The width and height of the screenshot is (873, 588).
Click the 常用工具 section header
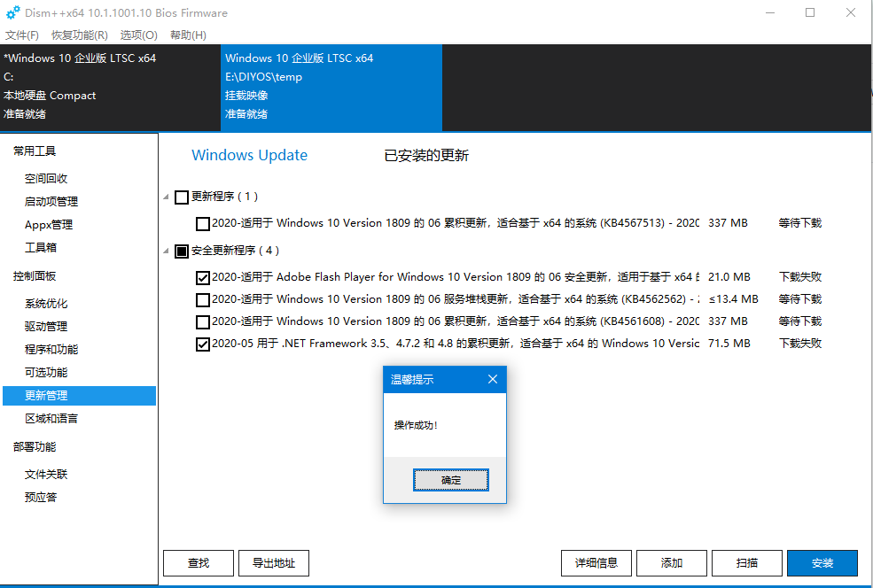[35, 151]
